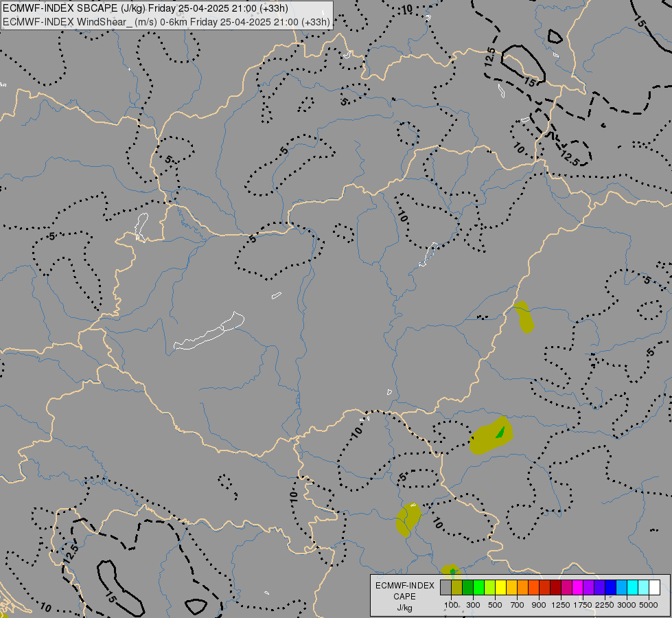Click the 5000 legend value
Image resolution: width=672 pixels, height=618 pixels.
point(649,605)
